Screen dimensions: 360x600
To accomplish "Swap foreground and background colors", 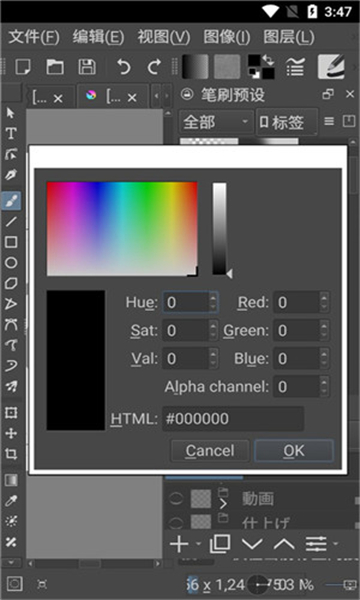I will coord(269,60).
